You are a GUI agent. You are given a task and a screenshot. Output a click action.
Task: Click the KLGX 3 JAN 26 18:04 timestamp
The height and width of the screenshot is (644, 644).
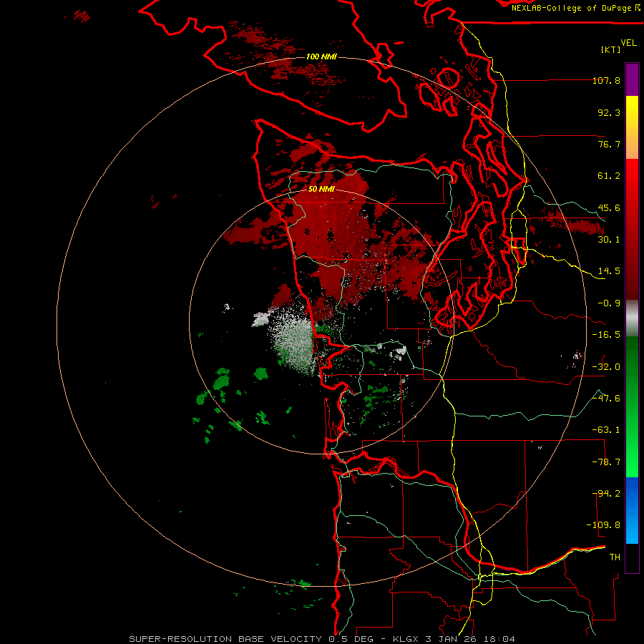tap(454, 639)
